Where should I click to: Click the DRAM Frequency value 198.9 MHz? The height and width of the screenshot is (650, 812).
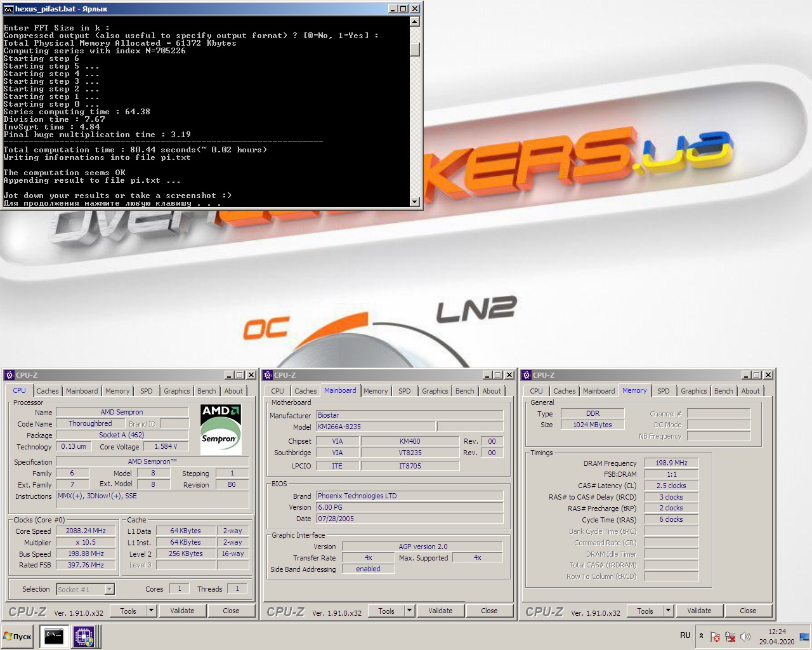pos(671,463)
